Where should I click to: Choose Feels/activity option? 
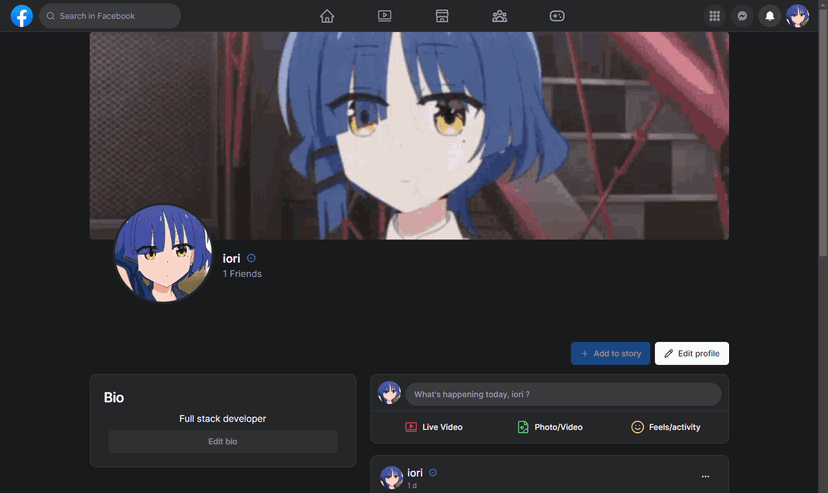666,427
